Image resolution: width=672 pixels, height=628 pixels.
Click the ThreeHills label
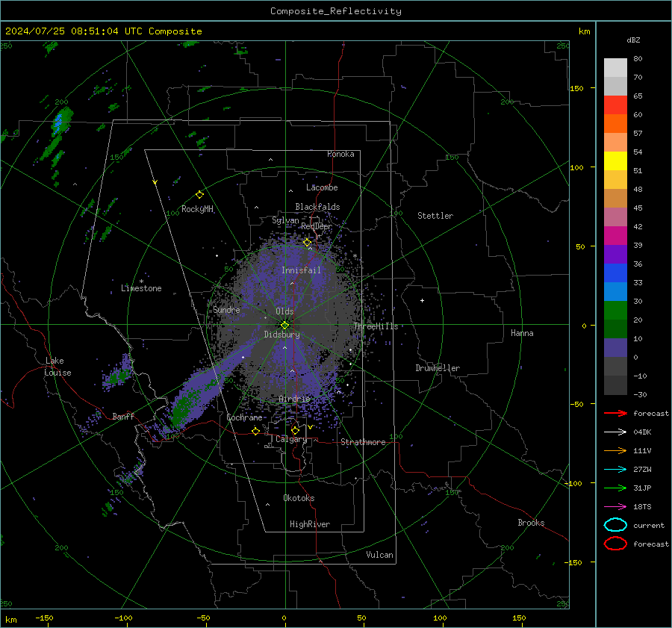tap(376, 326)
